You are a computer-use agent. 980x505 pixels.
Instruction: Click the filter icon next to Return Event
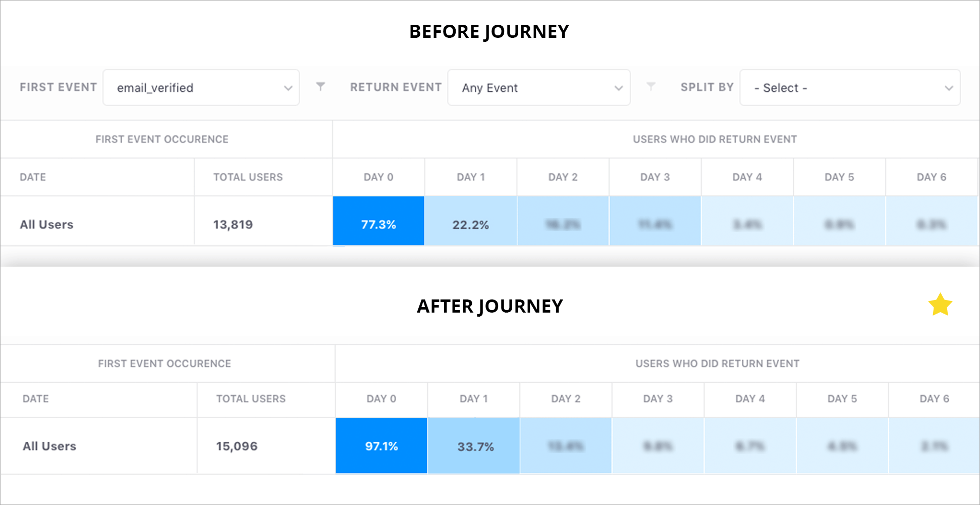click(652, 87)
